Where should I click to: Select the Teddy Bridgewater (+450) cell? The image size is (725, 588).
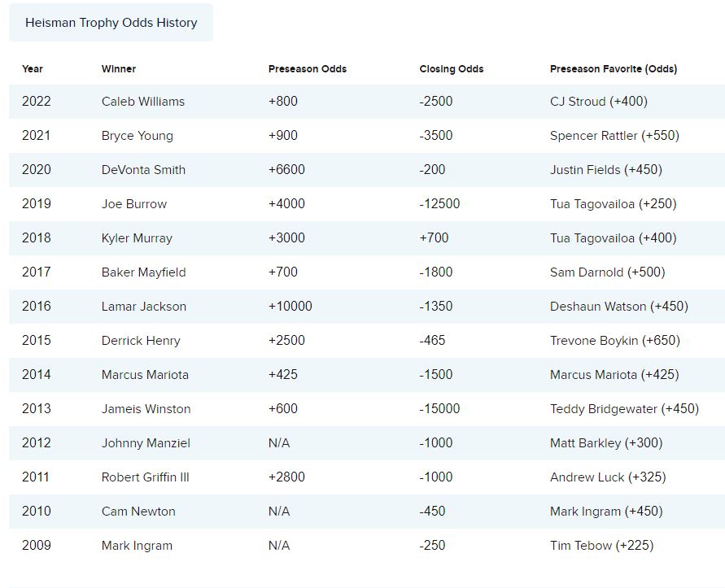click(625, 409)
